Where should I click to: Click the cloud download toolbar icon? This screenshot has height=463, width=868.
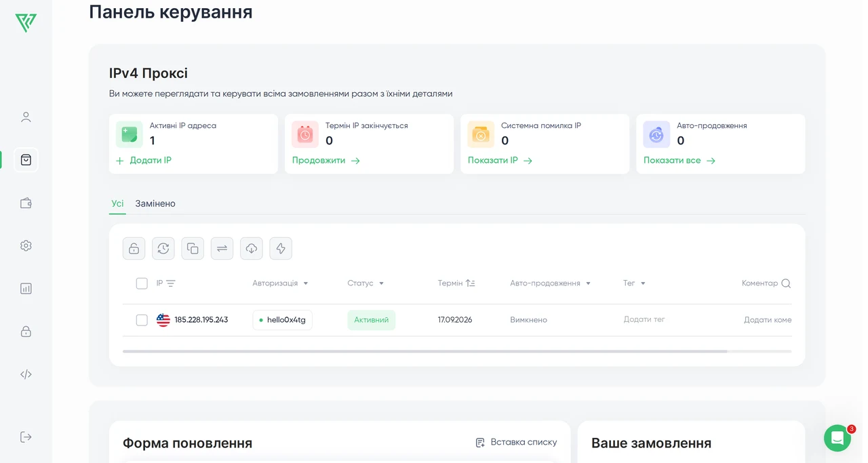[252, 248]
